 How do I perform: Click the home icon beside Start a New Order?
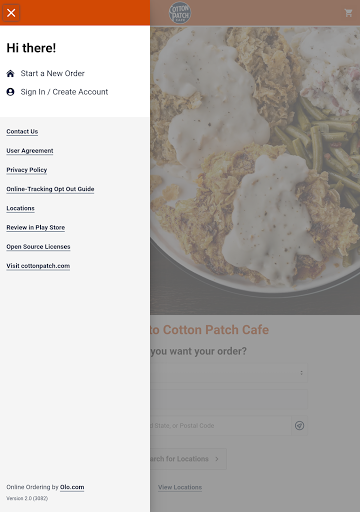(x=10, y=73)
